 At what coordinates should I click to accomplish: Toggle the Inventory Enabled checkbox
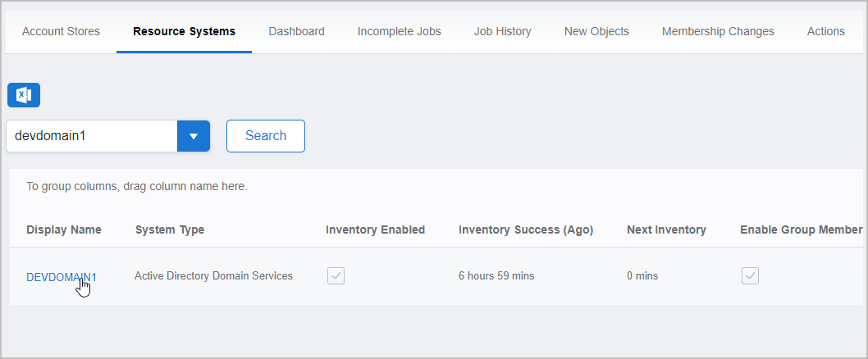(336, 275)
